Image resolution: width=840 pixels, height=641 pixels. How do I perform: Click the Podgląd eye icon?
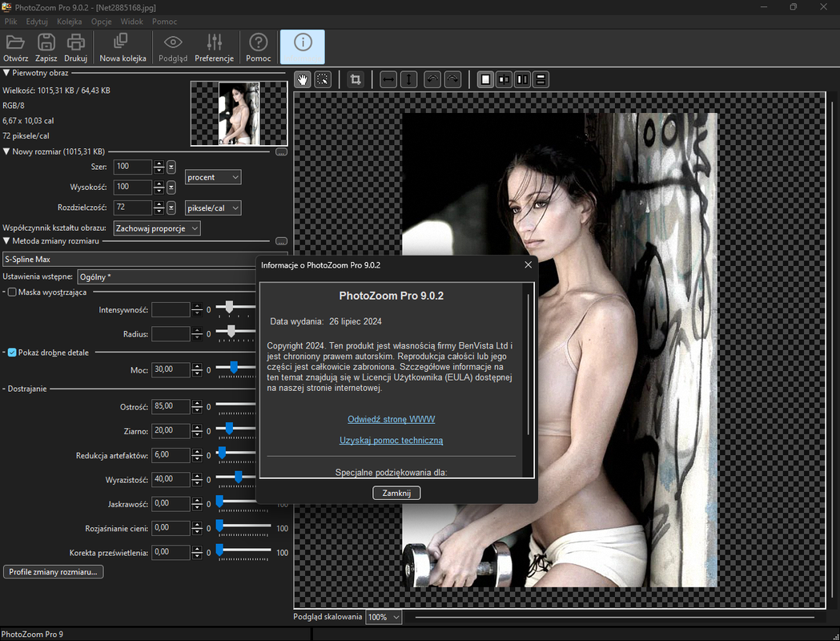[173, 47]
